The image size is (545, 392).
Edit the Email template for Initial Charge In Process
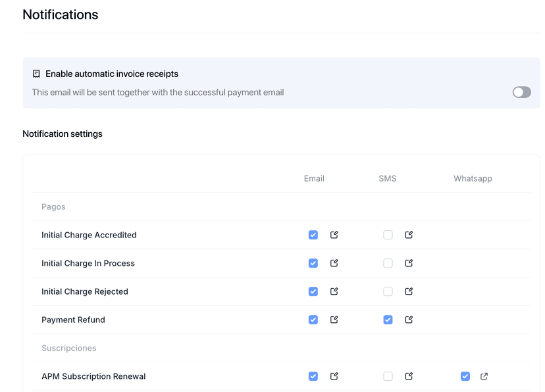(x=334, y=263)
